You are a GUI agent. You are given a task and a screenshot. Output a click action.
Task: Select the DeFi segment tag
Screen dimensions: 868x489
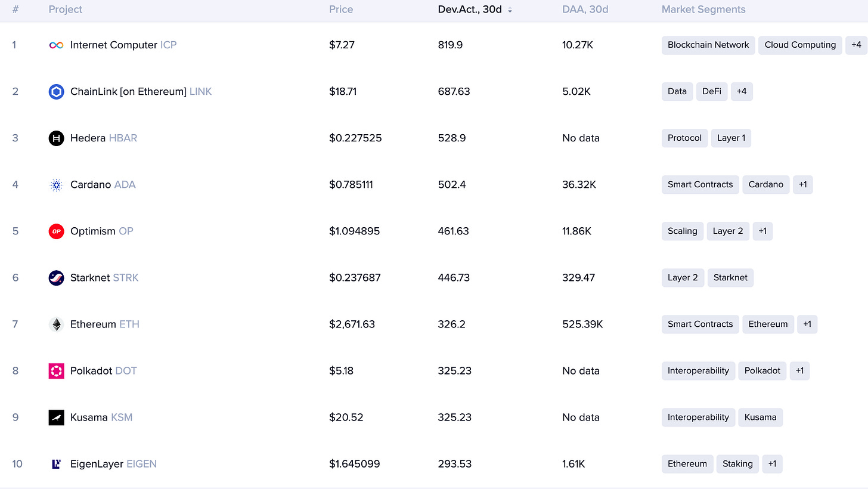point(712,92)
